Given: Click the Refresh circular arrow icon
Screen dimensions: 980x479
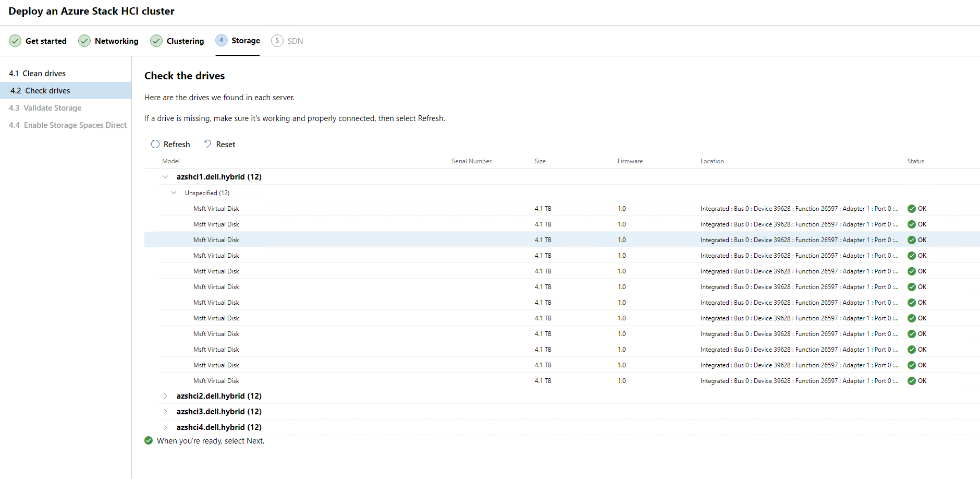Looking at the screenshot, I should [155, 144].
